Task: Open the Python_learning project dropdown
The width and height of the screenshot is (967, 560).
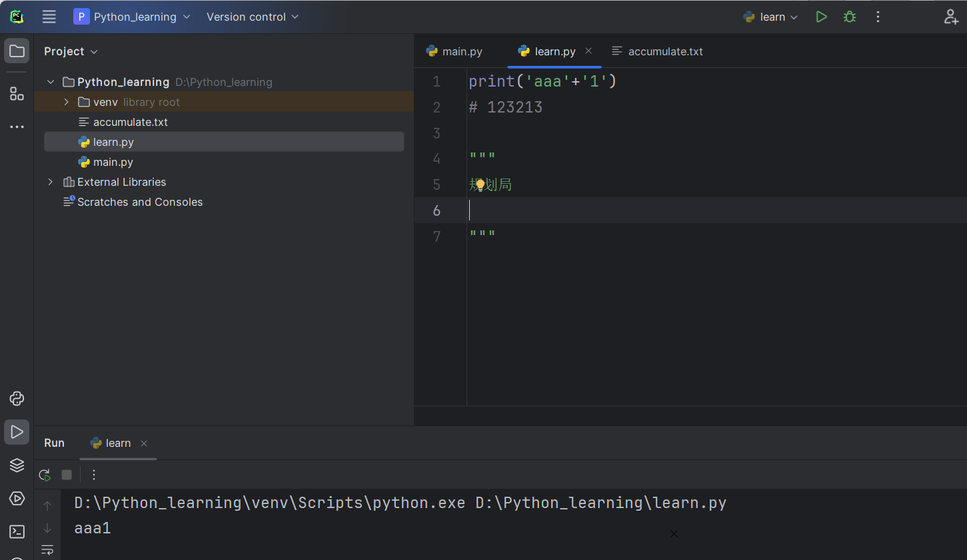Action: click(x=132, y=17)
